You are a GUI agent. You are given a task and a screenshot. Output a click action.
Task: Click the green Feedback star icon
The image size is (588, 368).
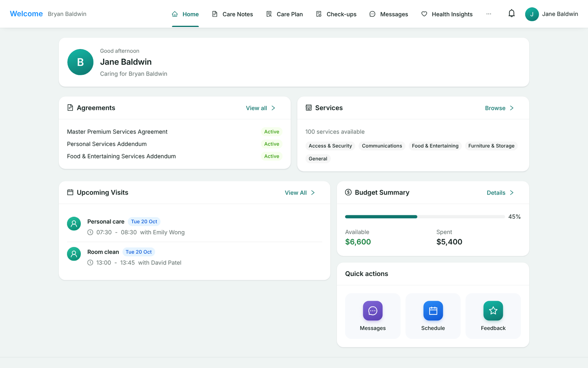(x=493, y=311)
